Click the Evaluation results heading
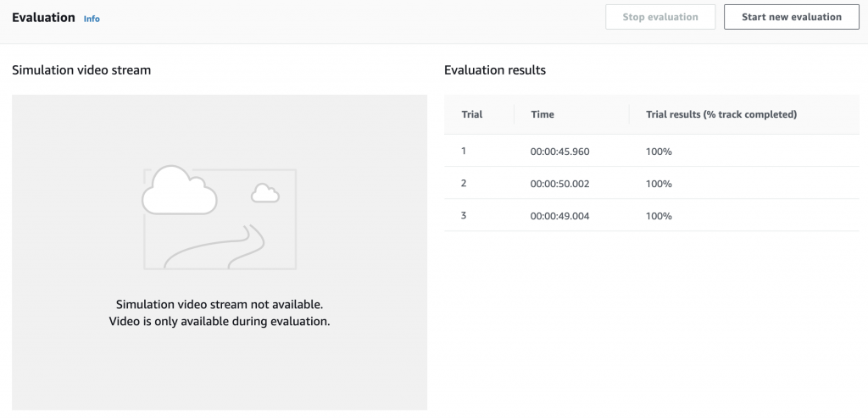The image size is (868, 420). pyautogui.click(x=495, y=70)
